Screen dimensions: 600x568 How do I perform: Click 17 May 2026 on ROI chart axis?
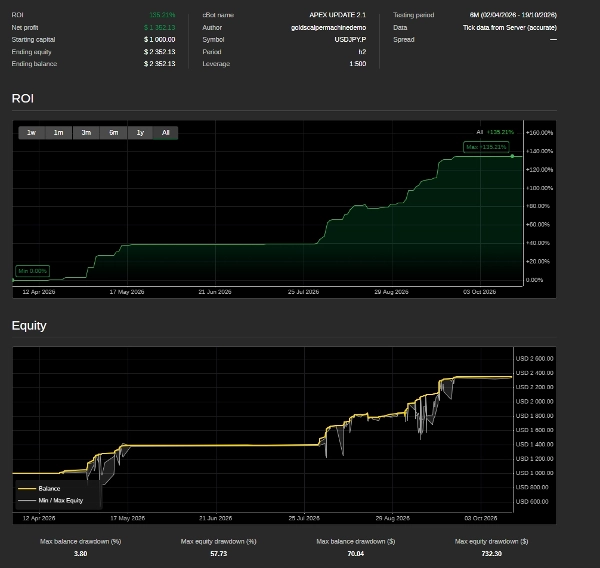(127, 292)
